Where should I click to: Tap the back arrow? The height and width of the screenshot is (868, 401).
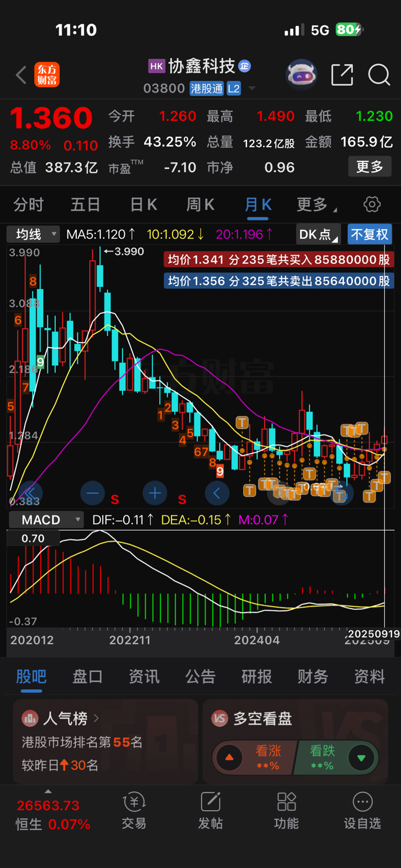tap(21, 75)
